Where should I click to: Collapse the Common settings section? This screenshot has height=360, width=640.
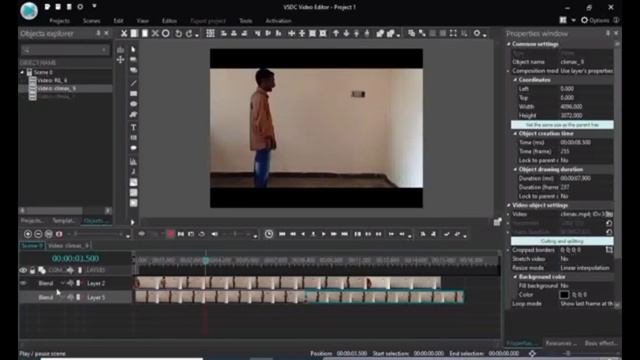(509, 44)
